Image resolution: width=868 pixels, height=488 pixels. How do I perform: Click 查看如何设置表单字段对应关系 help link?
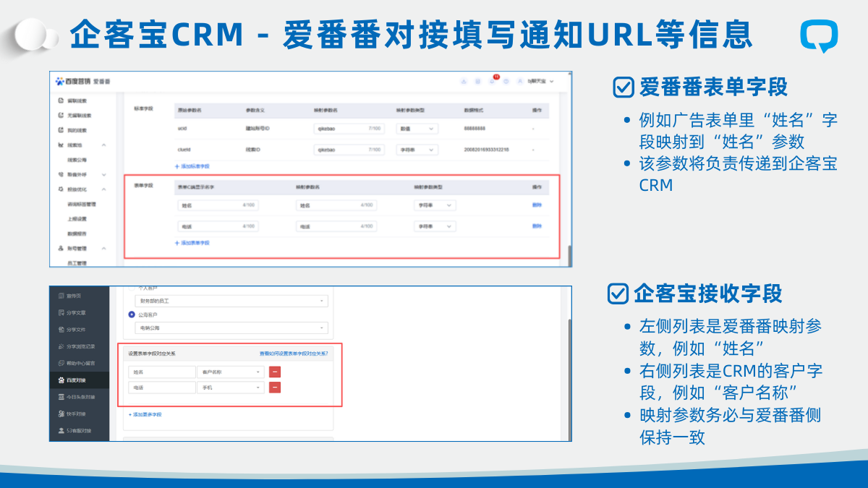[x=294, y=354]
